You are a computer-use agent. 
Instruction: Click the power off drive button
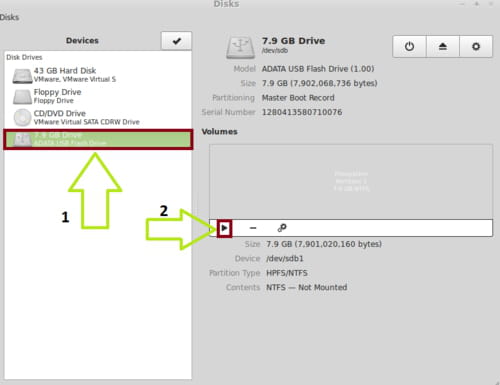[x=409, y=46]
